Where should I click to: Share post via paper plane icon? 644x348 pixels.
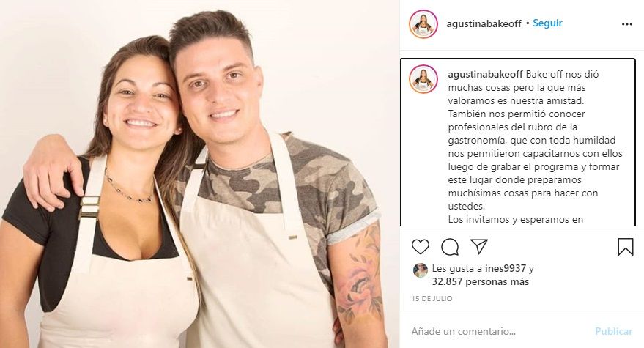tap(479, 246)
